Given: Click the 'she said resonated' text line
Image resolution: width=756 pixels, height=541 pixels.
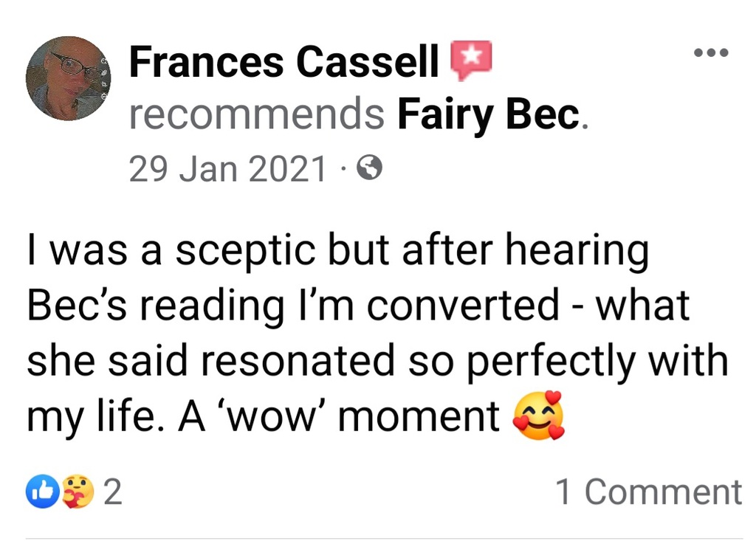Looking at the screenshot, I should point(377,361).
